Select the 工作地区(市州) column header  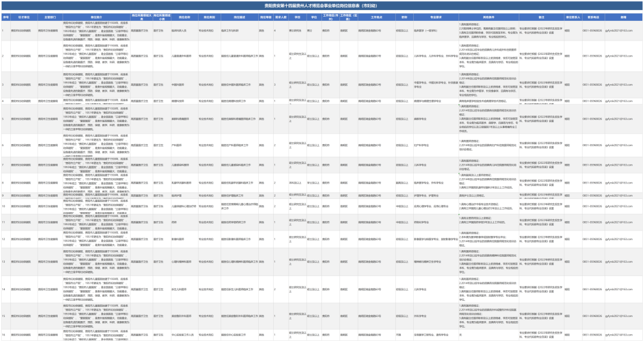(330, 17)
